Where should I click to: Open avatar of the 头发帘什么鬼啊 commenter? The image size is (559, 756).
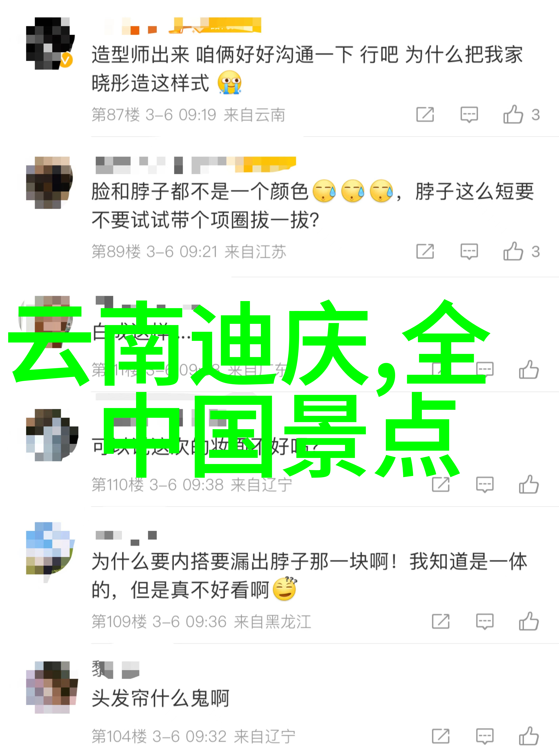[52, 687]
